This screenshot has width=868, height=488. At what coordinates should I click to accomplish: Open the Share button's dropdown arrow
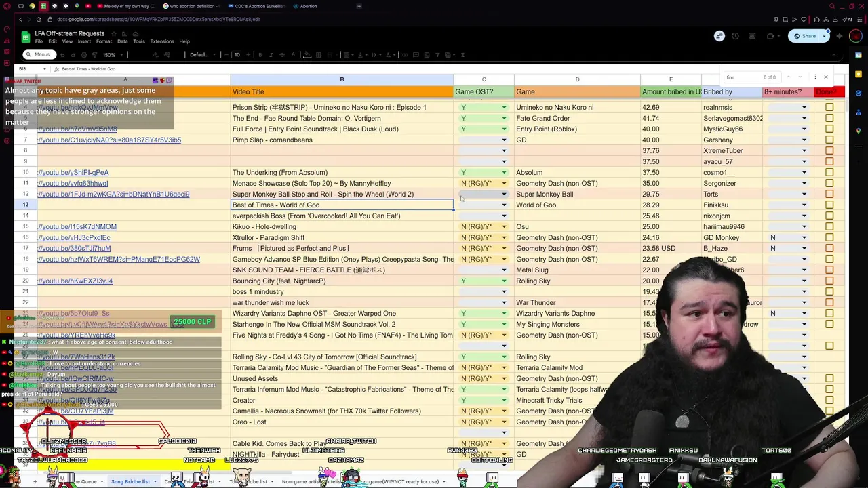pyautogui.click(x=824, y=36)
